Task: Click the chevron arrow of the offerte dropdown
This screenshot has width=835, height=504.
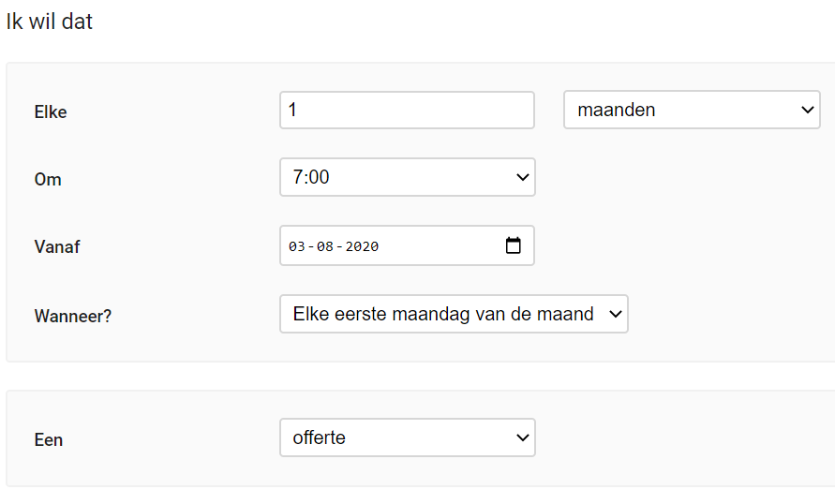Action: [x=523, y=437]
